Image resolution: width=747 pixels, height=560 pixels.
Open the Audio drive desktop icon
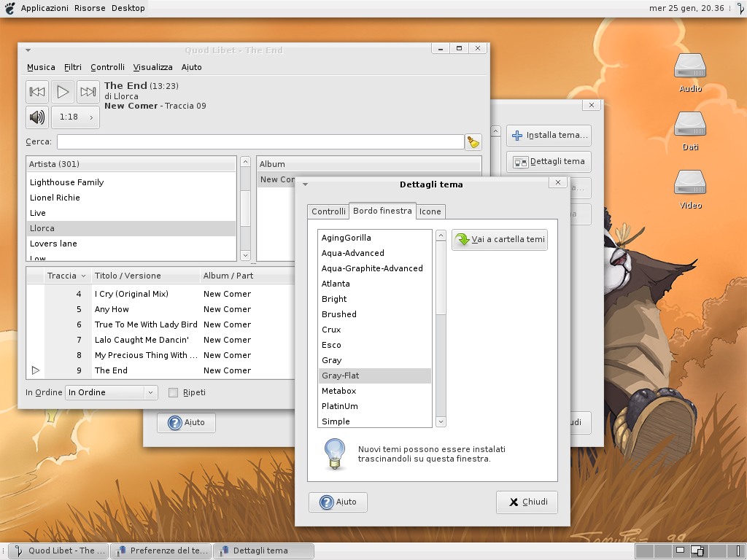click(690, 72)
